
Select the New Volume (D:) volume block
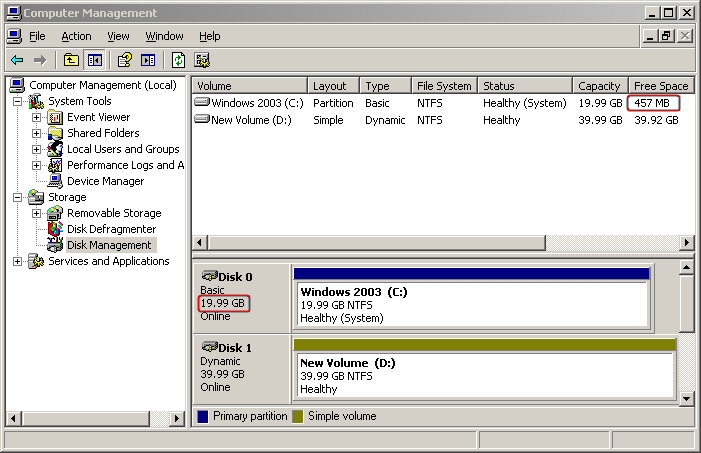tap(485, 369)
